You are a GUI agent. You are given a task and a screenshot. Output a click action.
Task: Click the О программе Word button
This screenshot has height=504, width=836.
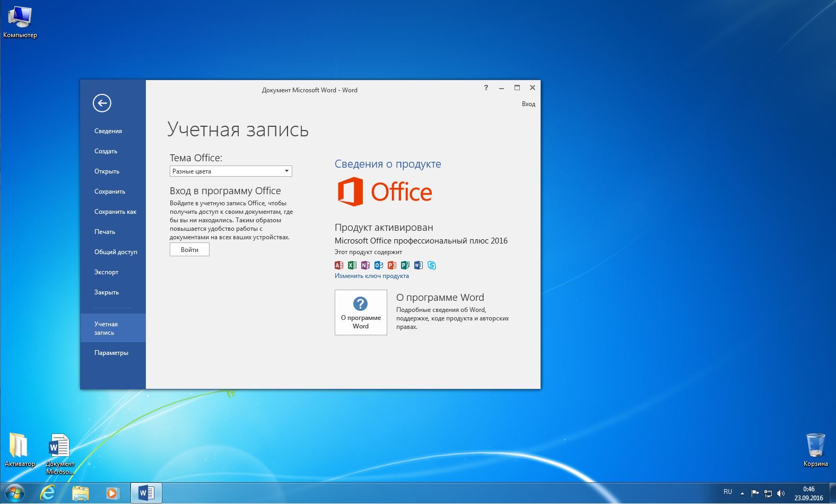click(x=361, y=312)
